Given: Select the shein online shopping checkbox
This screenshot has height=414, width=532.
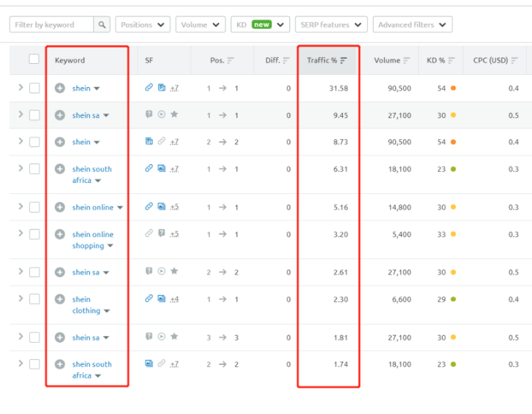Looking at the screenshot, I should pyautogui.click(x=34, y=234).
